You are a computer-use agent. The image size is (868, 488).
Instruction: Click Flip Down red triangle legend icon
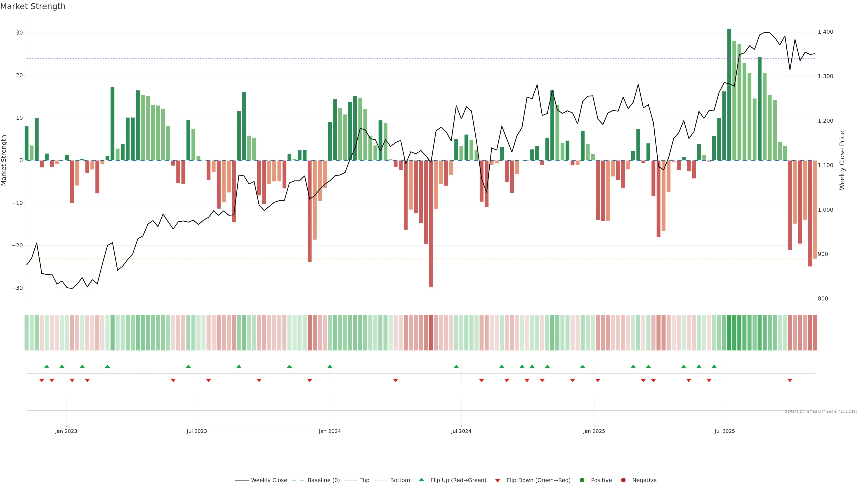pos(498,481)
